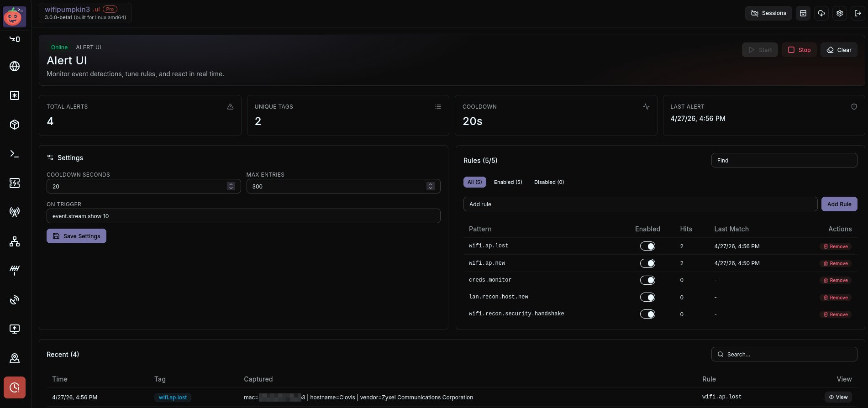This screenshot has height=408, width=868.
Task: Open the settings gear in the top bar
Action: pos(840,13)
